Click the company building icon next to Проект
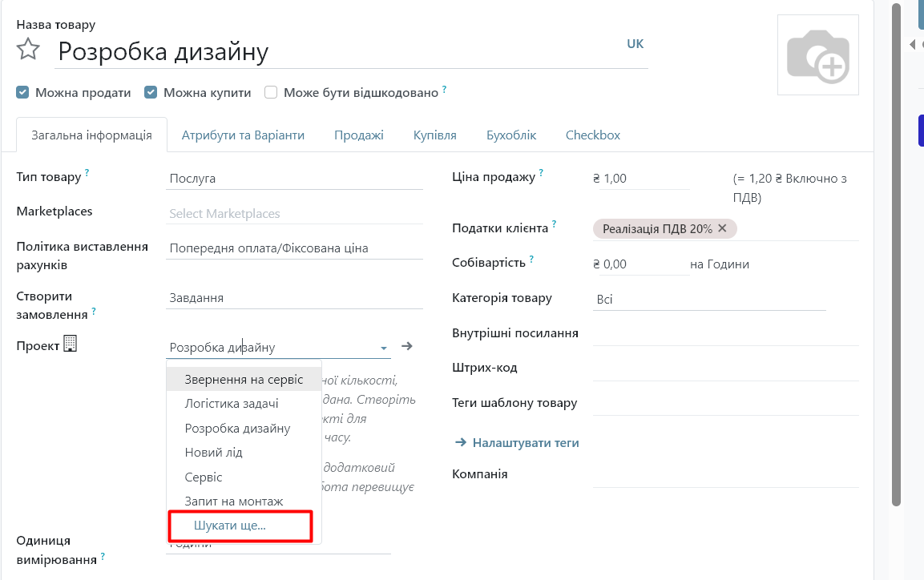The image size is (924, 580). [71, 344]
